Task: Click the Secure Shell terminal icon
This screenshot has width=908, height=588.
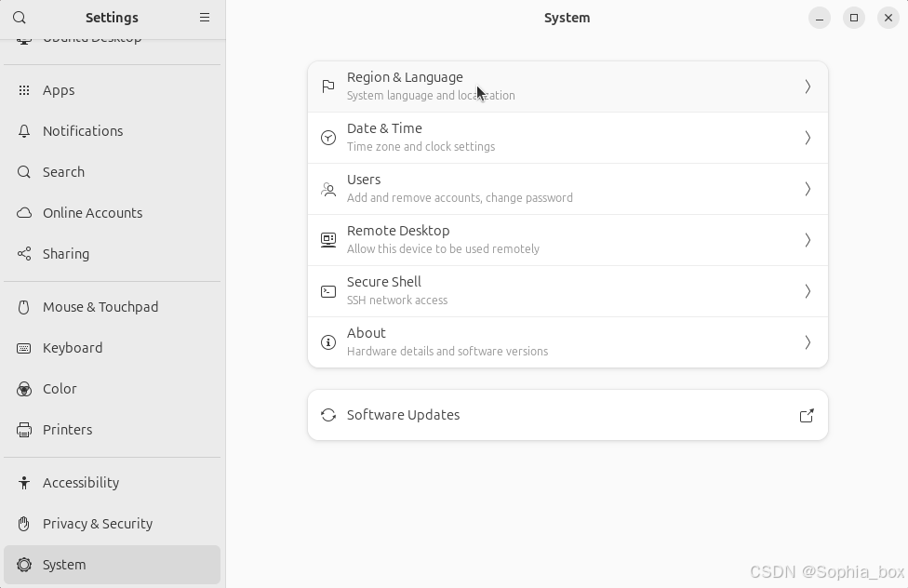Action: [x=328, y=291]
